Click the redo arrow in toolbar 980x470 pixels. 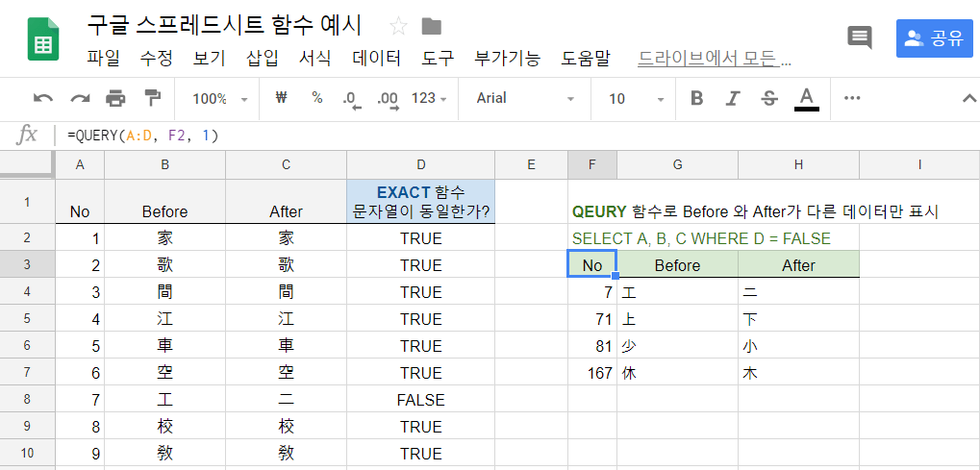(x=80, y=98)
